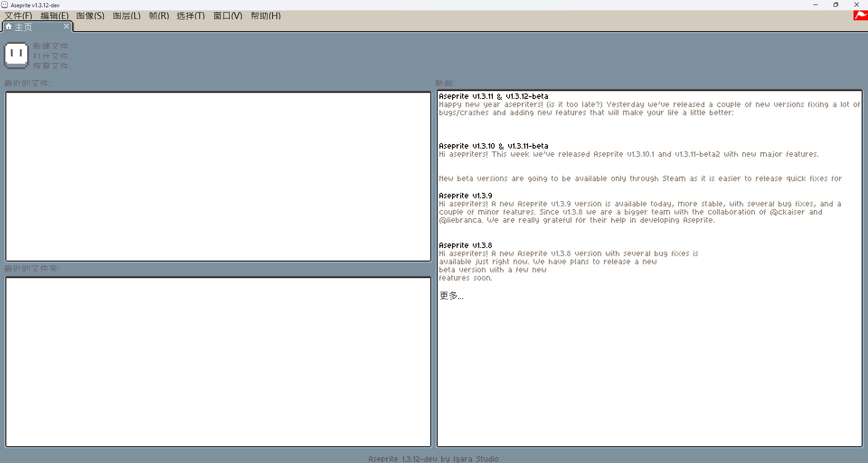This screenshot has width=868, height=463.
Task: Switch to the 主页 home tab
Action: (24, 27)
